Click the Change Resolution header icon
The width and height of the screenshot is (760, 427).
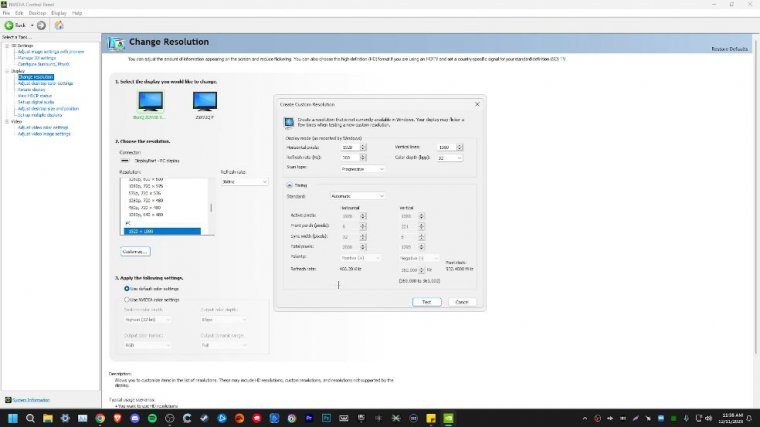click(116, 44)
